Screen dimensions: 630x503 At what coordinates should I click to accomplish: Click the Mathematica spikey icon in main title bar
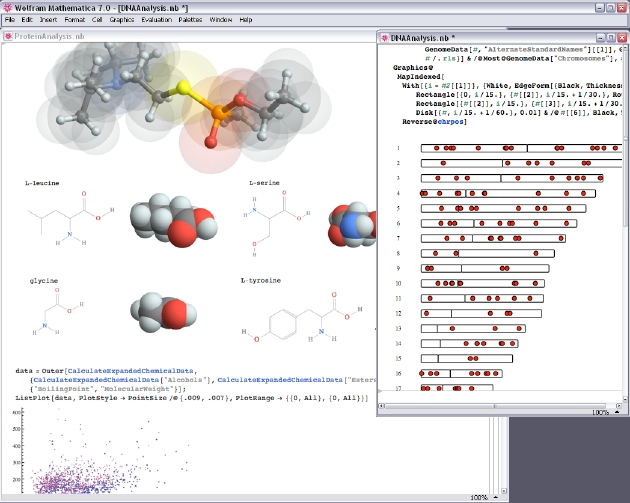pos(7,8)
